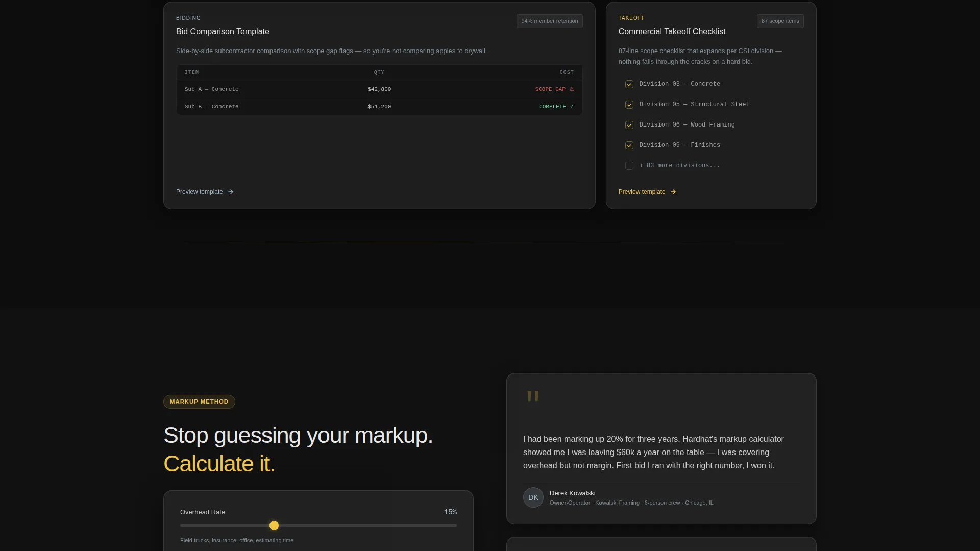The width and height of the screenshot is (980, 551).
Task: Click the BIDDING category label
Action: 188,18
